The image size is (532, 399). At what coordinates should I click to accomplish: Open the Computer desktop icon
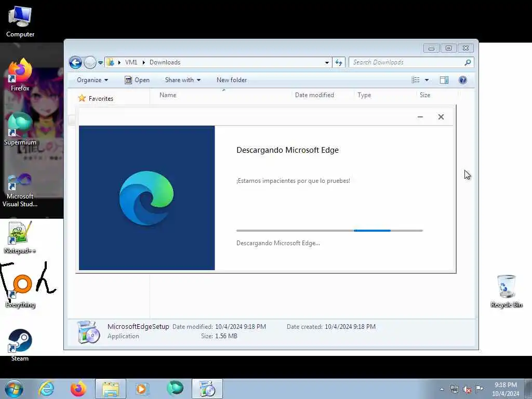coord(20,21)
